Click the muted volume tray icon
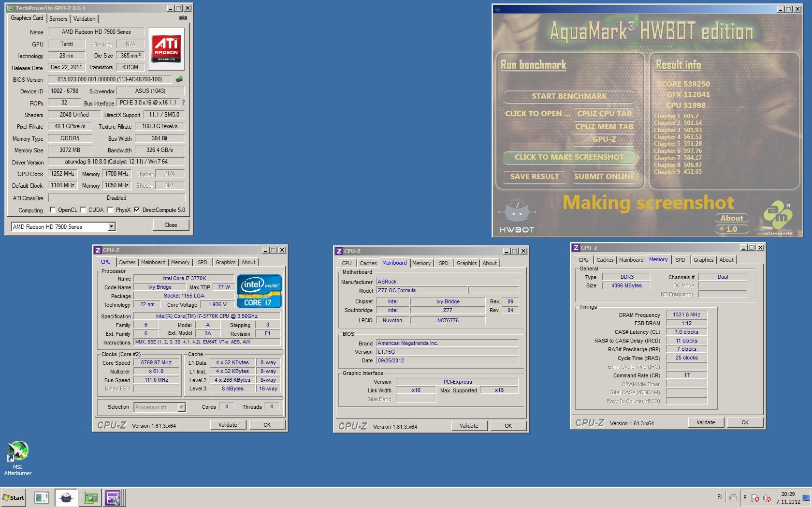812x508 pixels. pos(767,497)
